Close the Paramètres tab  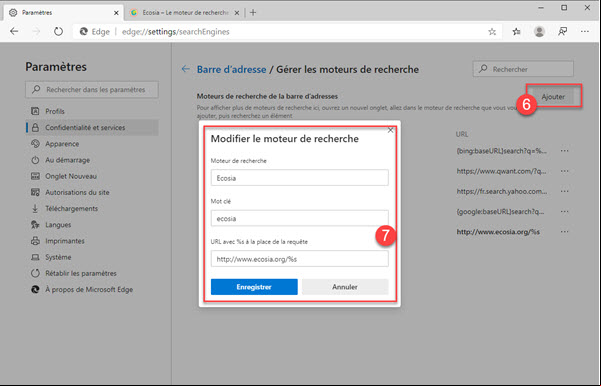coord(116,13)
